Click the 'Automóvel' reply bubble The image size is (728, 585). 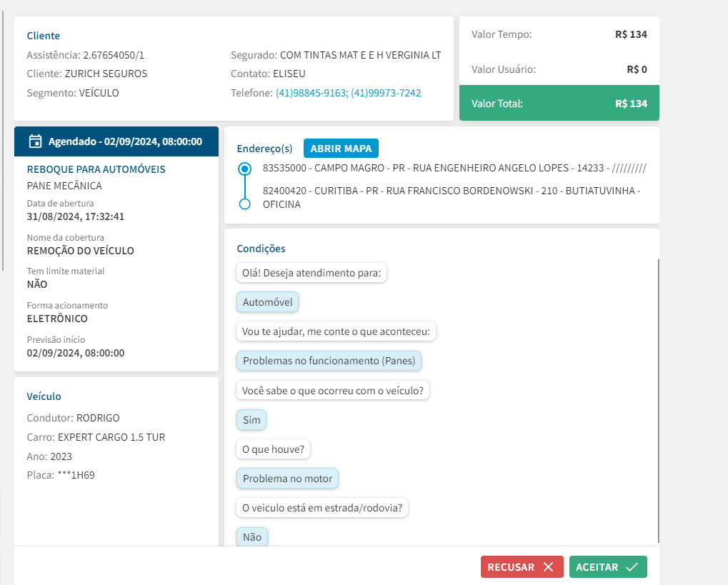pos(268,302)
